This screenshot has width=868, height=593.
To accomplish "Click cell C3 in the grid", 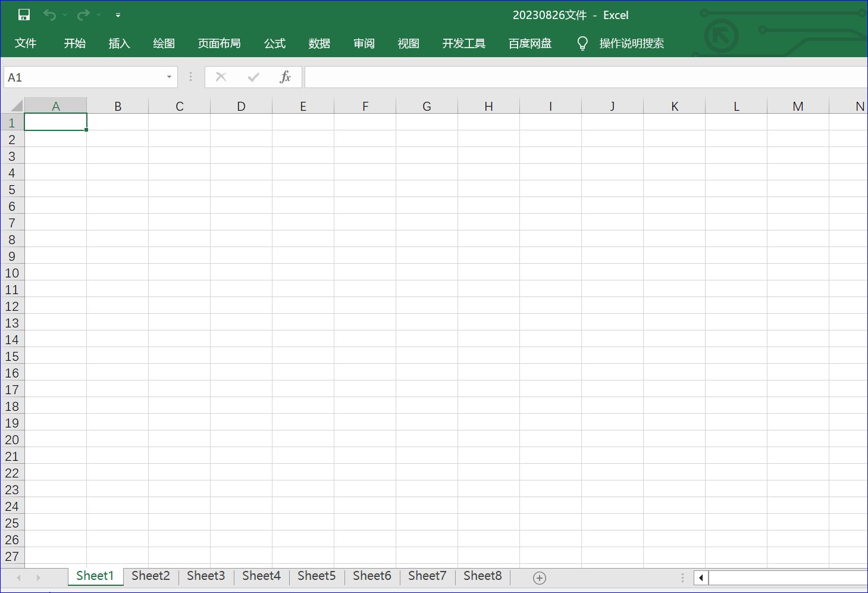I will [x=180, y=156].
